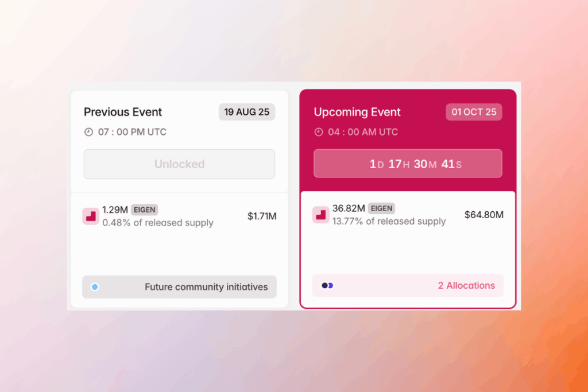Expand the 2 Allocations details
588x392 pixels.
[466, 285]
